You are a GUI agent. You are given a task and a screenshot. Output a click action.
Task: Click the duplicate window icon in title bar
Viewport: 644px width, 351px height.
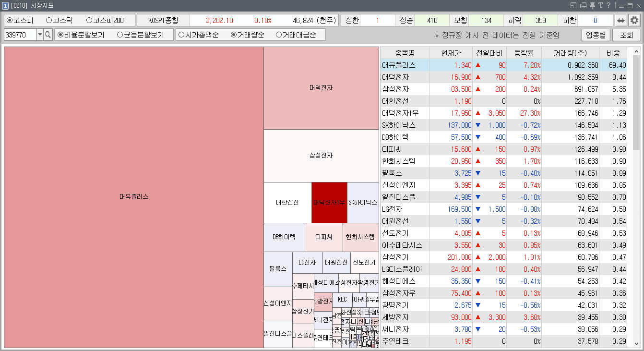point(583,5)
